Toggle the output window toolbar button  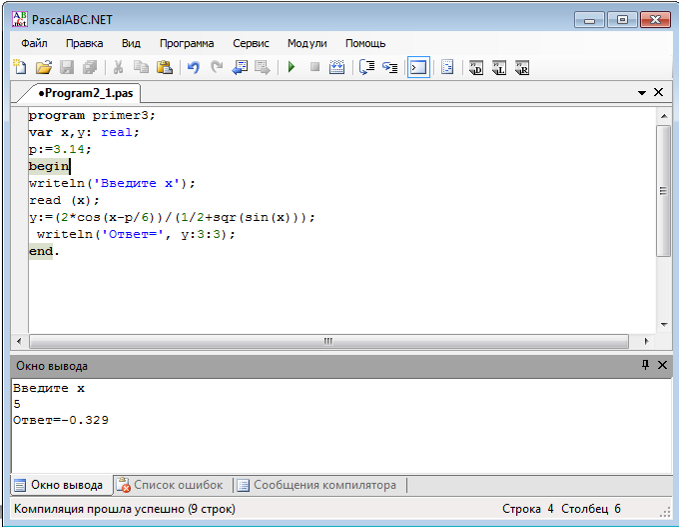418,68
